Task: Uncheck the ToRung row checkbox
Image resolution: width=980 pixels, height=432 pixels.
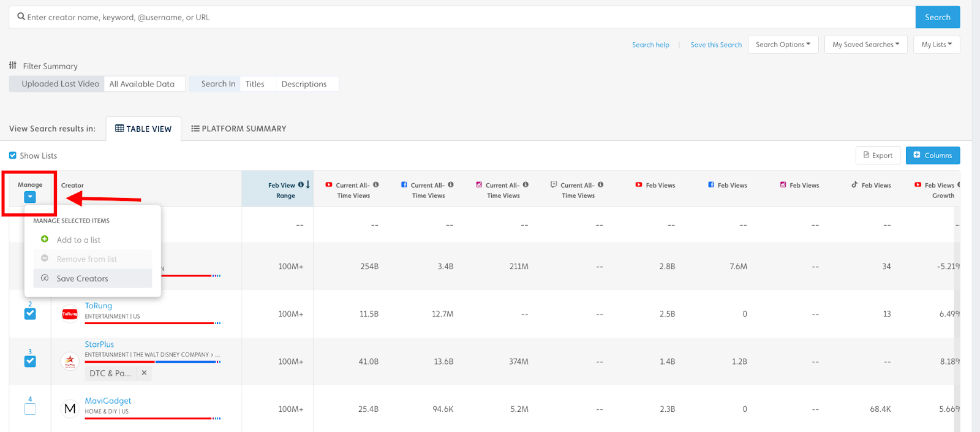Action: [x=30, y=314]
